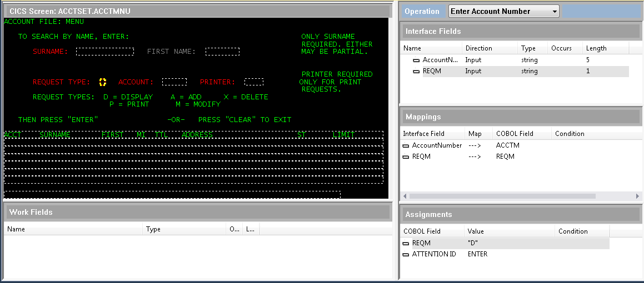The width and height of the screenshot is (644, 283).
Task: Click the ACCOUNT input field on screen
Action: coord(174,82)
